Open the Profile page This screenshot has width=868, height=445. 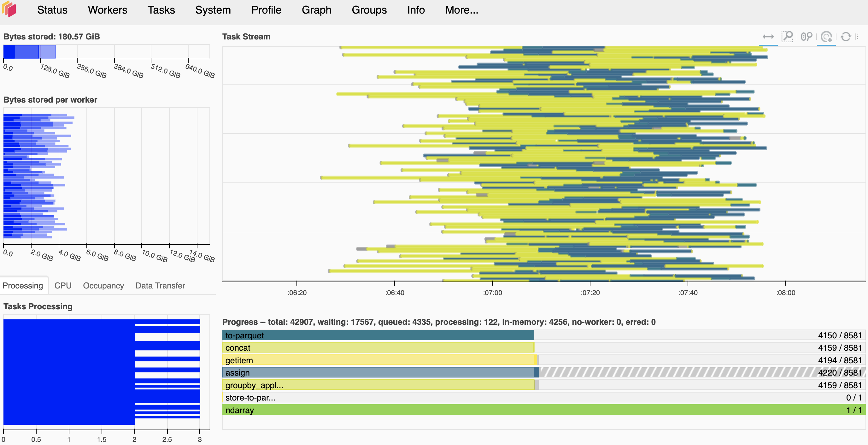click(x=266, y=10)
